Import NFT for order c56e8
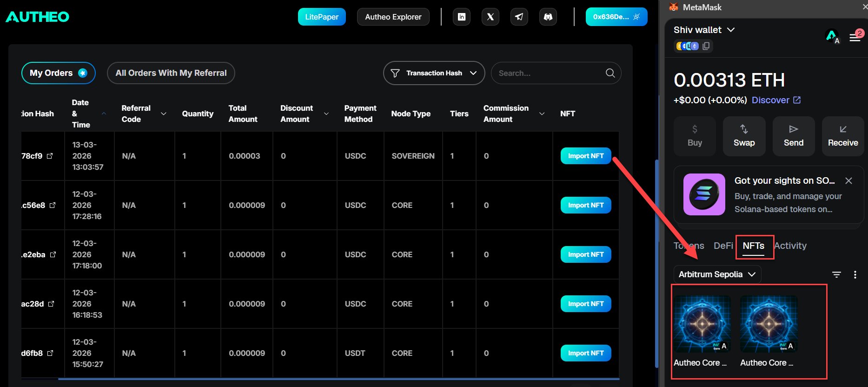The width and height of the screenshot is (868, 387). pyautogui.click(x=586, y=205)
